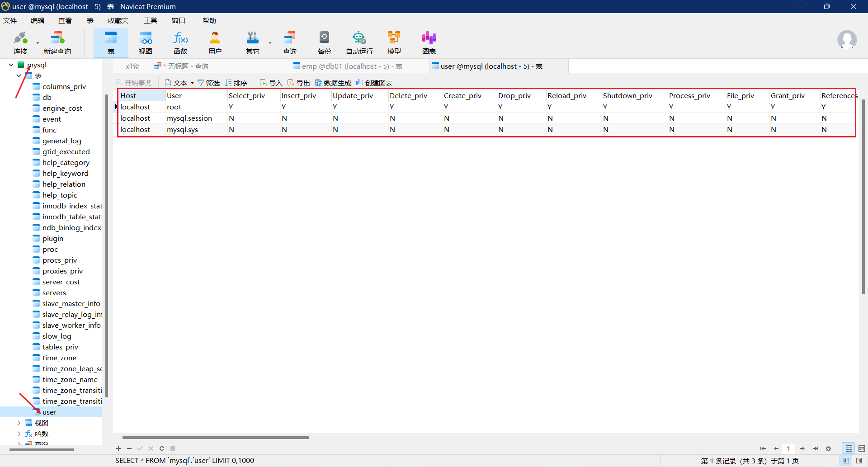The height and width of the screenshot is (467, 868).
Task: Go to previous page arrow
Action: point(776,448)
